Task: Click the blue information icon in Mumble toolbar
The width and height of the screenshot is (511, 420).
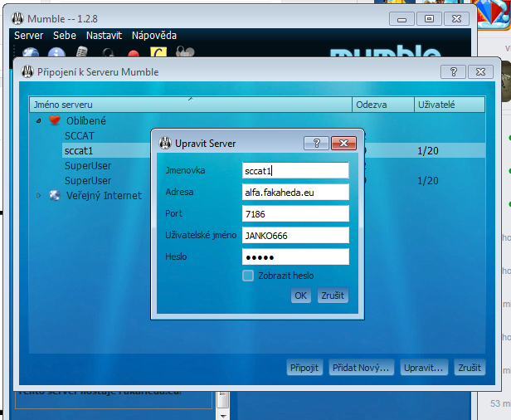Action: point(57,53)
